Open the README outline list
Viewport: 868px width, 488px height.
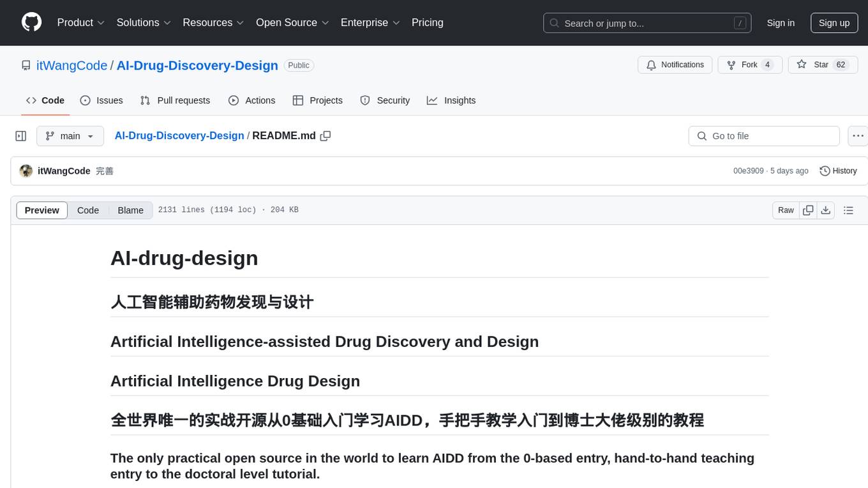tap(848, 210)
